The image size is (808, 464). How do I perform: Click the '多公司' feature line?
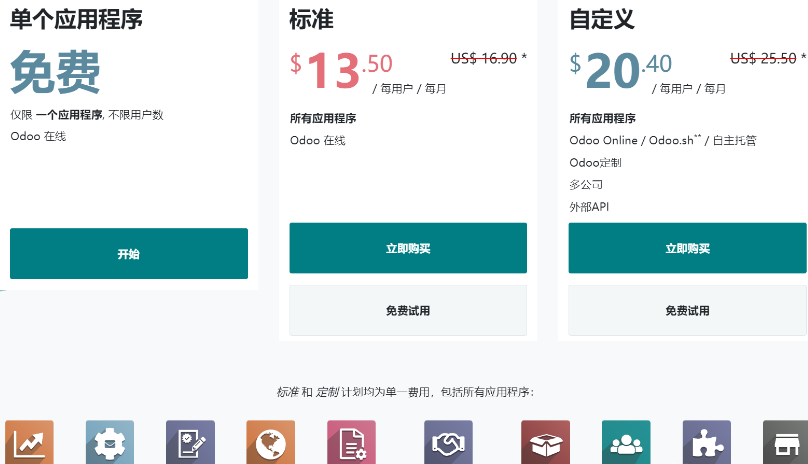pos(586,185)
